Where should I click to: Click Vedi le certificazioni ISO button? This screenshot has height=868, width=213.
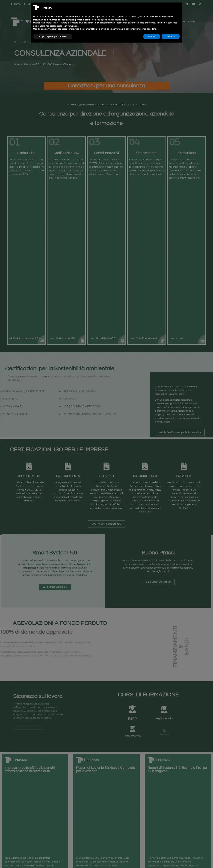click(x=106, y=524)
